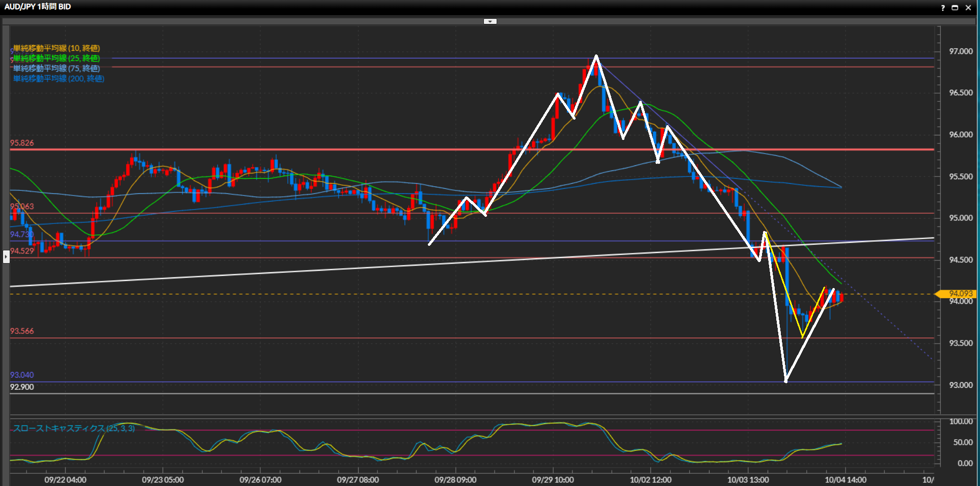Image resolution: width=980 pixels, height=486 pixels.
Task: Click the current price tag 94.093
Action: click(x=960, y=294)
